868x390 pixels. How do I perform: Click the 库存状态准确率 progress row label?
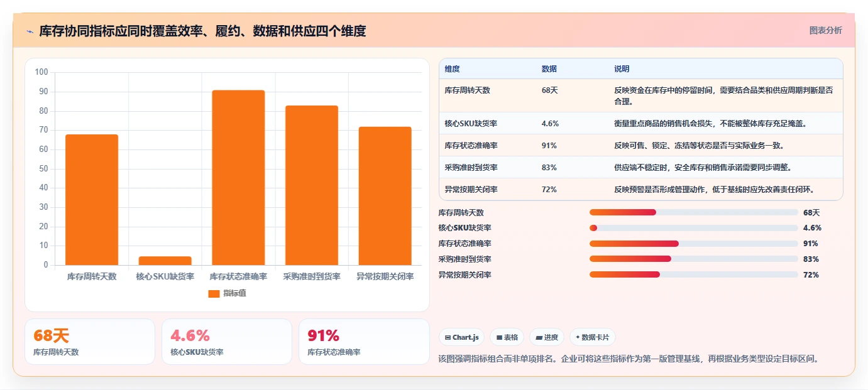[x=465, y=244]
